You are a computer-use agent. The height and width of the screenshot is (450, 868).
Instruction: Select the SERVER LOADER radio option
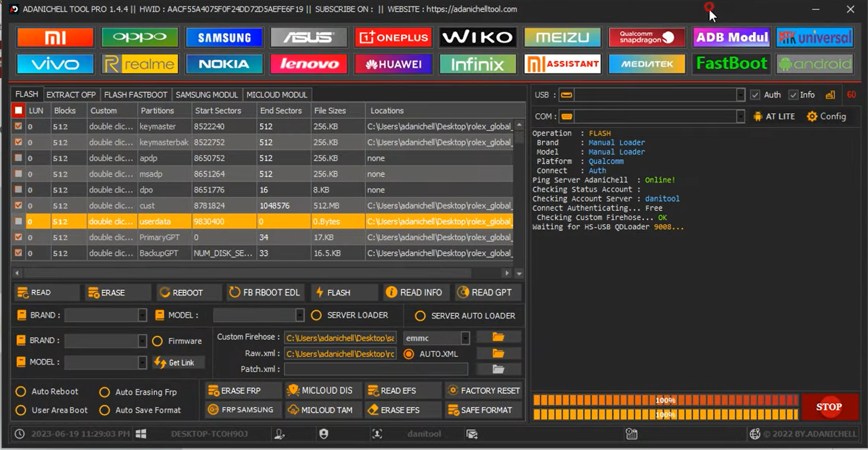click(x=316, y=315)
